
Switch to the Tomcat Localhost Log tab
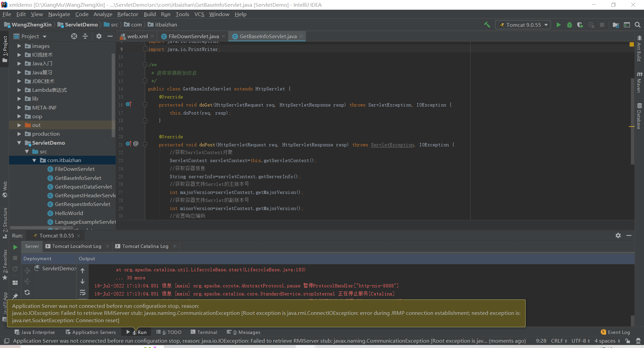tap(76, 246)
